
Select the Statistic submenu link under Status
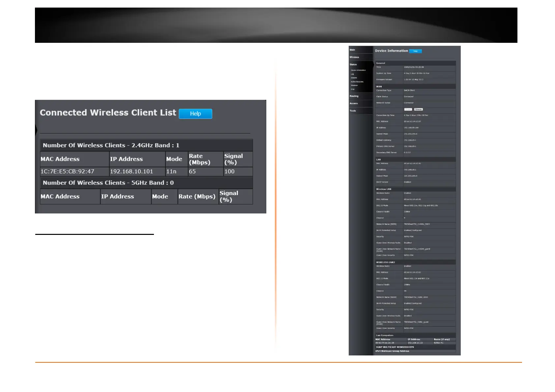pos(354,78)
